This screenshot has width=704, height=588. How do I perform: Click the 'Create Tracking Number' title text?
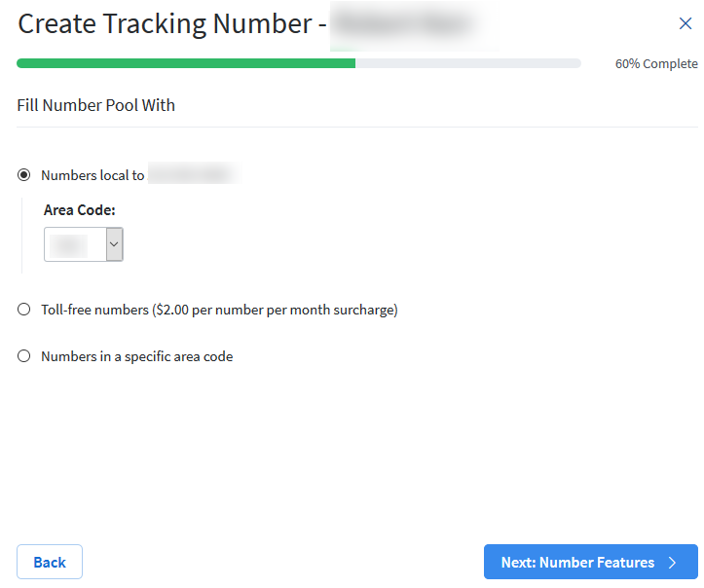pyautogui.click(x=164, y=23)
